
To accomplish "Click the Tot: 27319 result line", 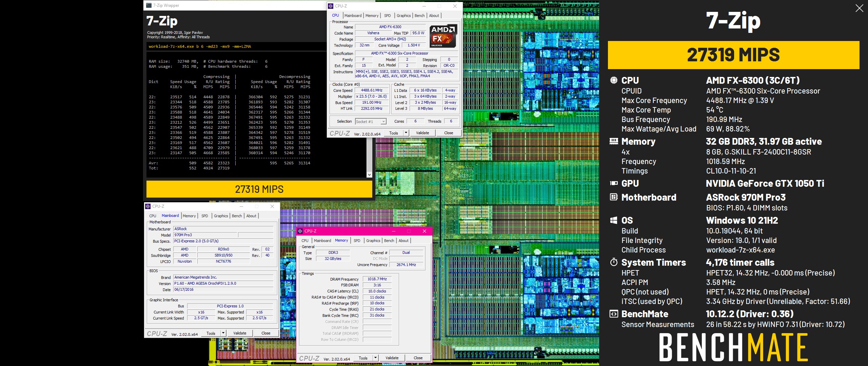I will point(189,168).
